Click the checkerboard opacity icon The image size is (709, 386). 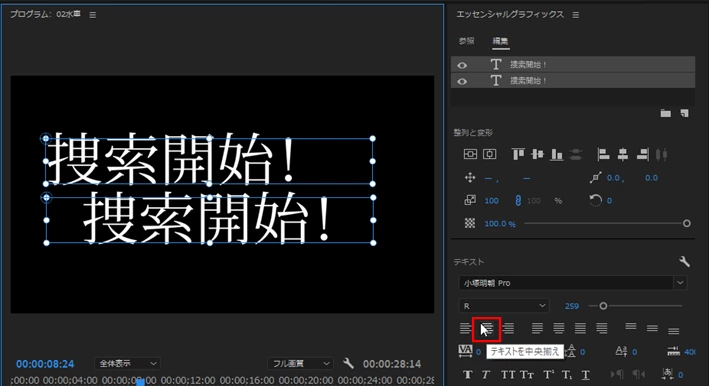(x=470, y=223)
